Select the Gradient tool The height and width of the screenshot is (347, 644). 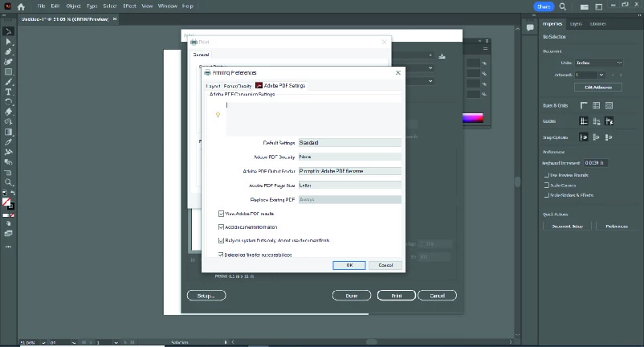click(8, 132)
